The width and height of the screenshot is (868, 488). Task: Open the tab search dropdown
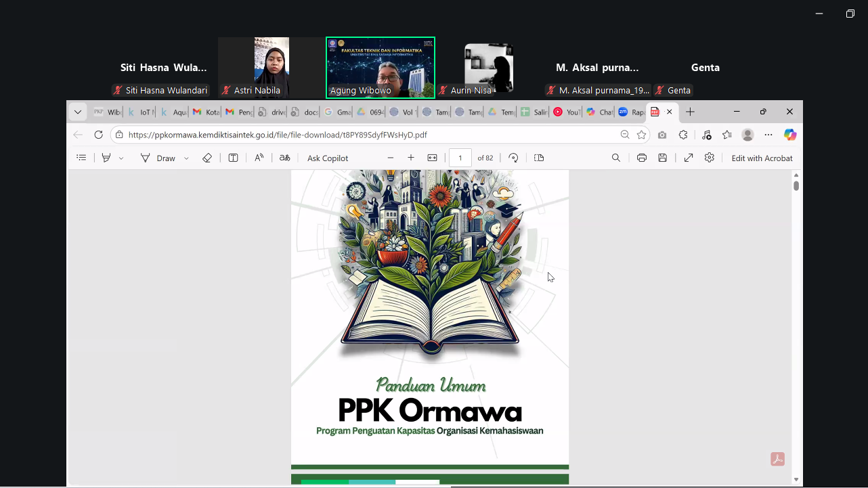tap(78, 112)
